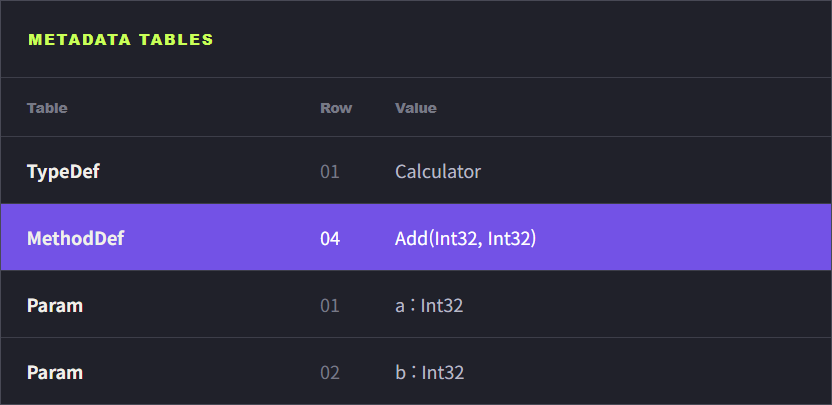Image resolution: width=832 pixels, height=405 pixels.
Task: Click row number 01 of TypeDef
Action: point(330,171)
